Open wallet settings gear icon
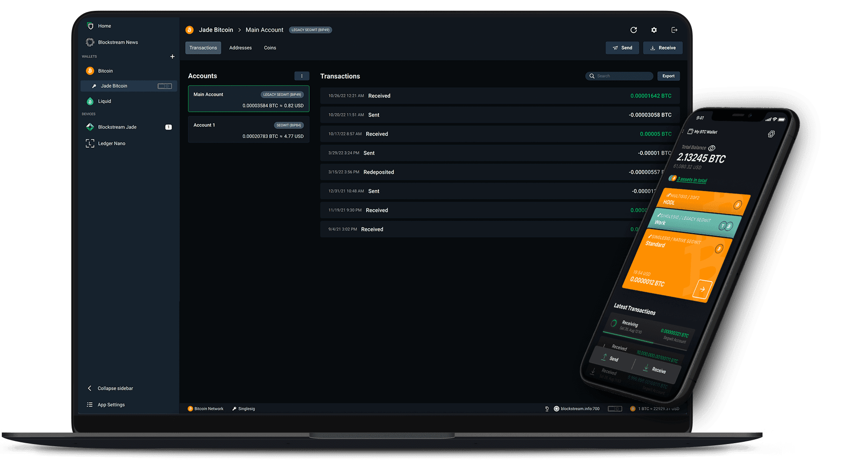 (x=654, y=30)
